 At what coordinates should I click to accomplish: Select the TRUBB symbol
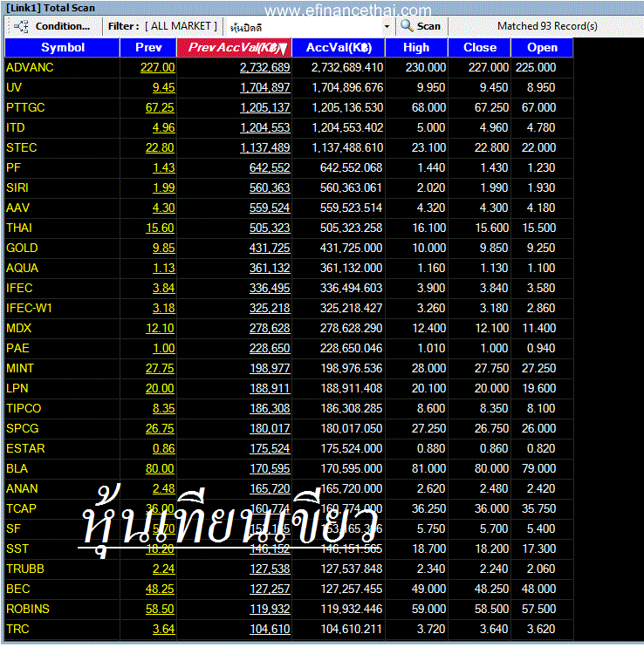pos(25,569)
